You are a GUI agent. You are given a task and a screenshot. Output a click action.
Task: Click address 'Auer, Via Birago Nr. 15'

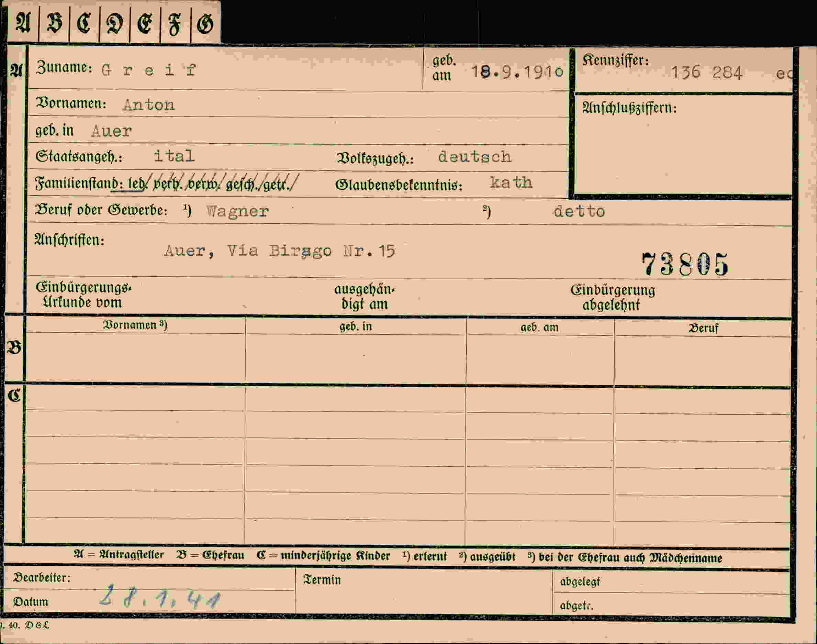[x=280, y=251]
